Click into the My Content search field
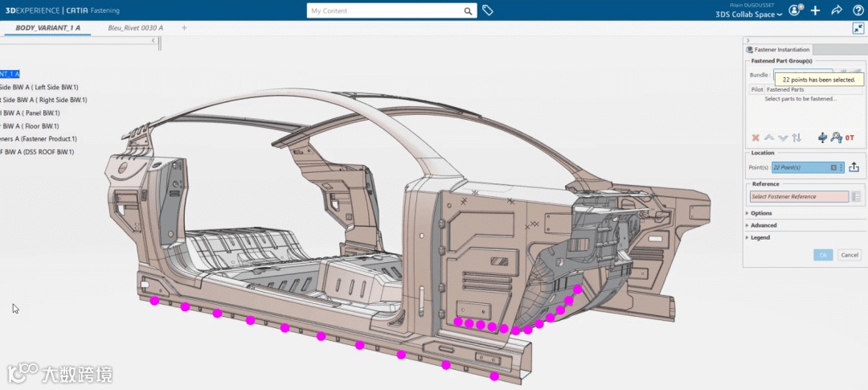 [x=385, y=10]
